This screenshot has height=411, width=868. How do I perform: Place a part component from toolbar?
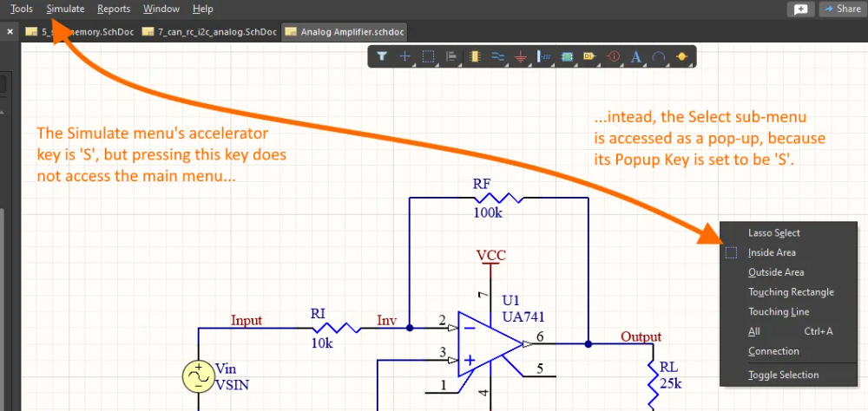474,56
